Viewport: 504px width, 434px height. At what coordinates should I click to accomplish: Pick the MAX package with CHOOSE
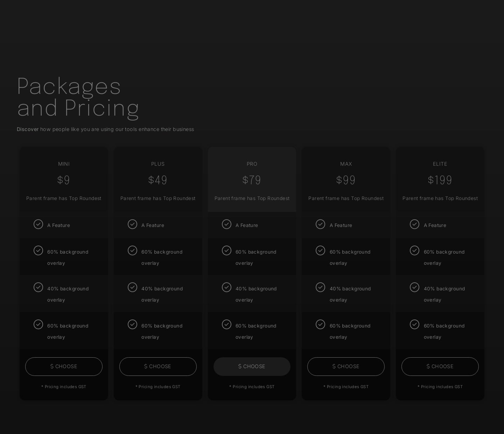[x=346, y=366]
